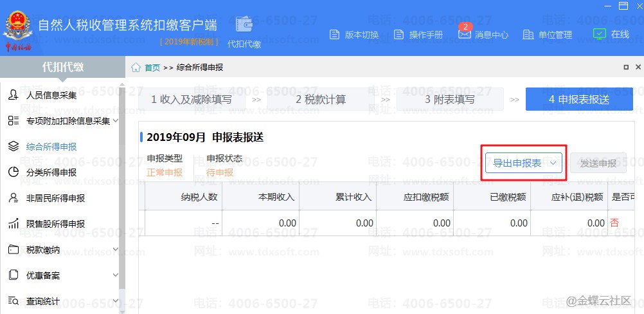
Task: Open 人员信息采集 in sidebar
Action: coord(51,95)
